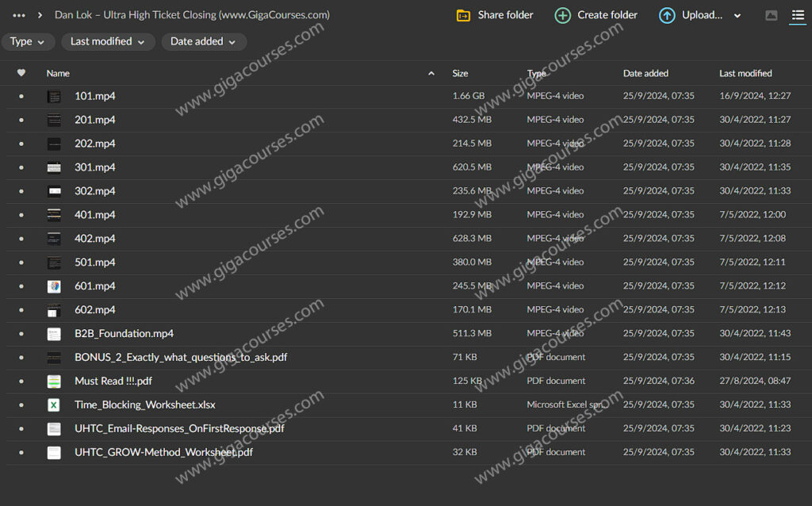Open the file 501.mp4

click(95, 263)
